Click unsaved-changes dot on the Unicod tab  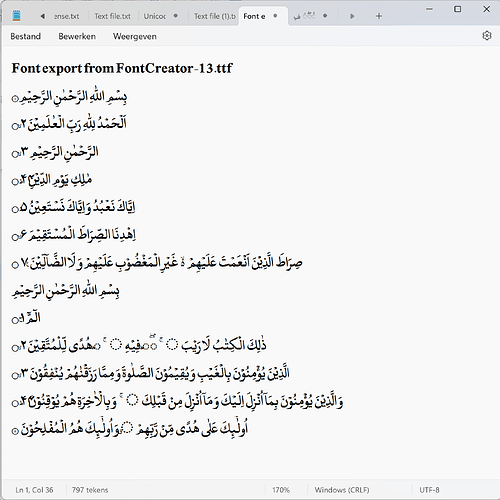click(176, 16)
